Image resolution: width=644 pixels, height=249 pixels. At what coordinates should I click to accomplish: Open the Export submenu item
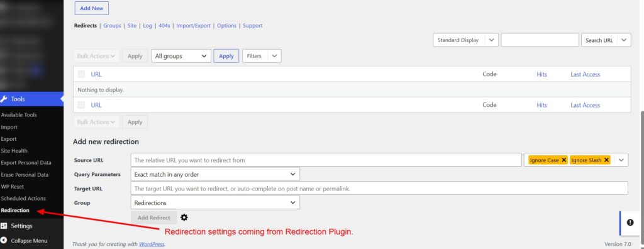pyautogui.click(x=9, y=139)
